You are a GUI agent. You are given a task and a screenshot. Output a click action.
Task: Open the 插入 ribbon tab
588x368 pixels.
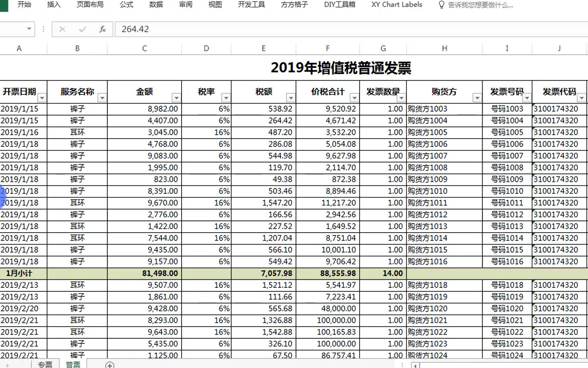[54, 5]
